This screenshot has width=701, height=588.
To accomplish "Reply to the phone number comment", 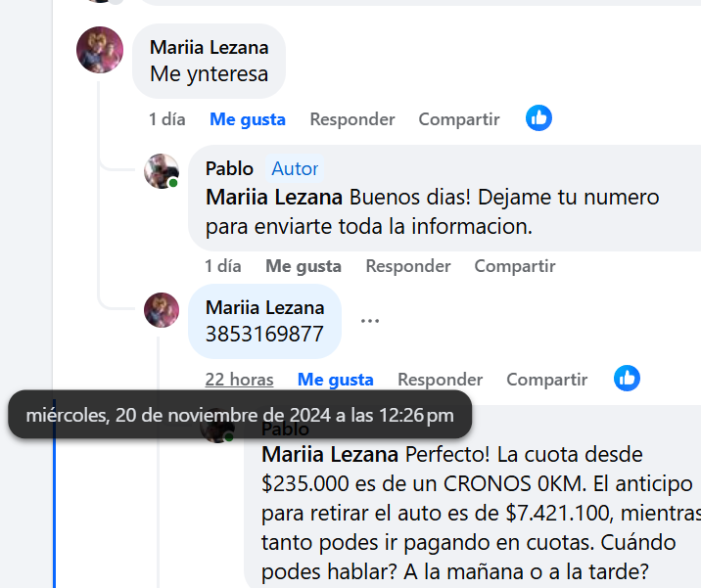I will 440,380.
